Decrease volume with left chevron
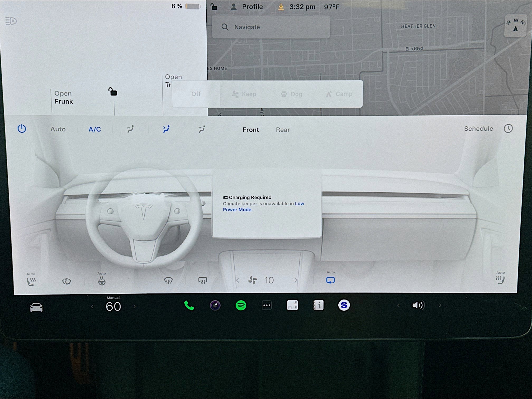Image resolution: width=532 pixels, height=399 pixels. point(398,305)
